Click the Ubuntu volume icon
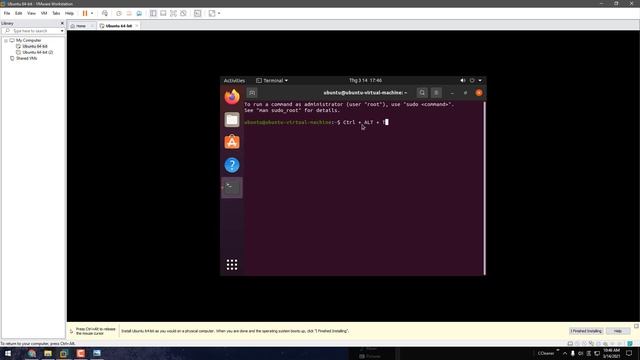The width and height of the screenshot is (640, 360). tap(463, 80)
